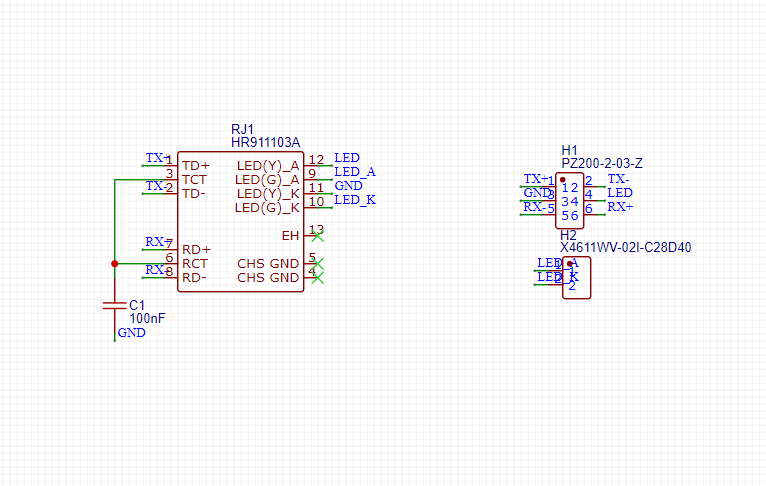Select the GND net label under C1
Image resolution: width=766 pixels, height=486 pixels.
131,333
